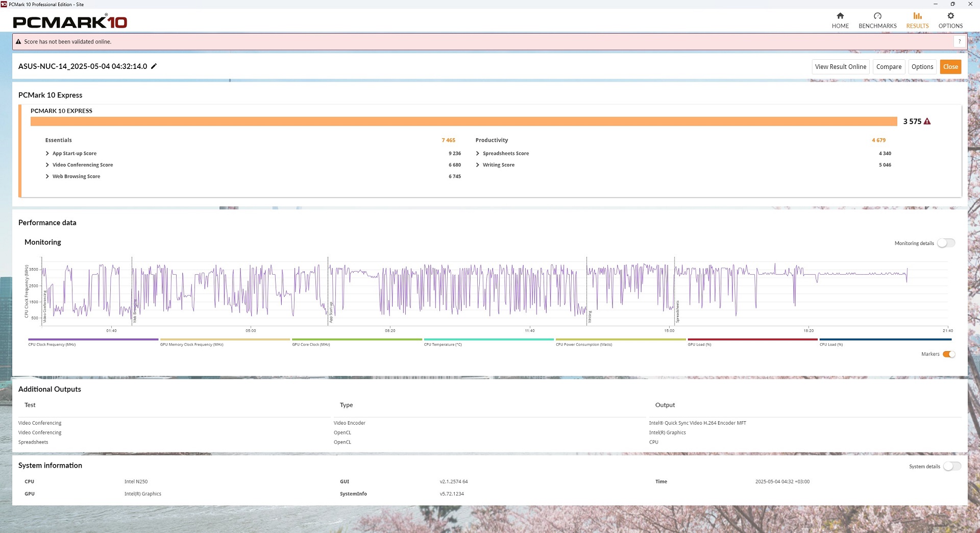Viewport: 980px width, 533px height.
Task: Click the Essentials score 7 465
Action: (448, 140)
